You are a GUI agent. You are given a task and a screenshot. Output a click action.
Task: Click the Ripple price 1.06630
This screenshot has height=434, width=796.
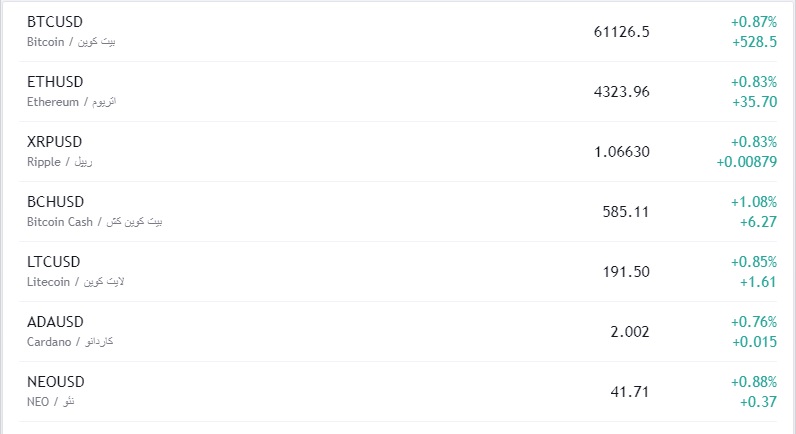point(621,151)
